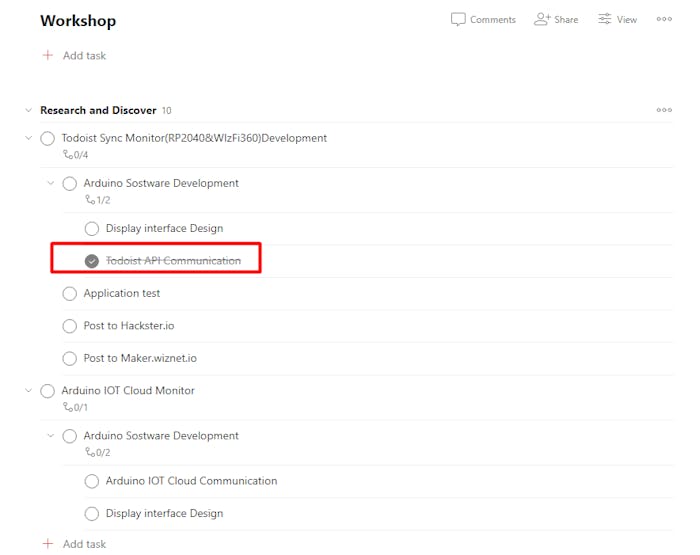Click the top Add task plus icon
The height and width of the screenshot is (555, 700).
click(x=47, y=56)
